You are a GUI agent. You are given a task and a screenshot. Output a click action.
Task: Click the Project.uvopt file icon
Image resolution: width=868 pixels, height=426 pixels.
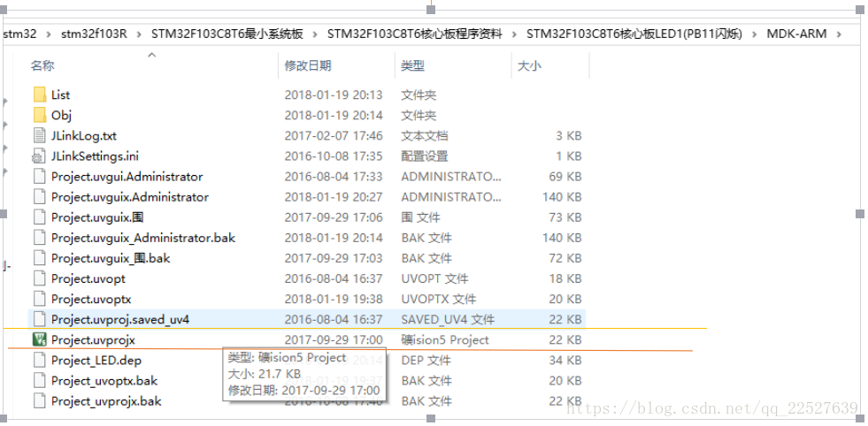tap(39, 278)
